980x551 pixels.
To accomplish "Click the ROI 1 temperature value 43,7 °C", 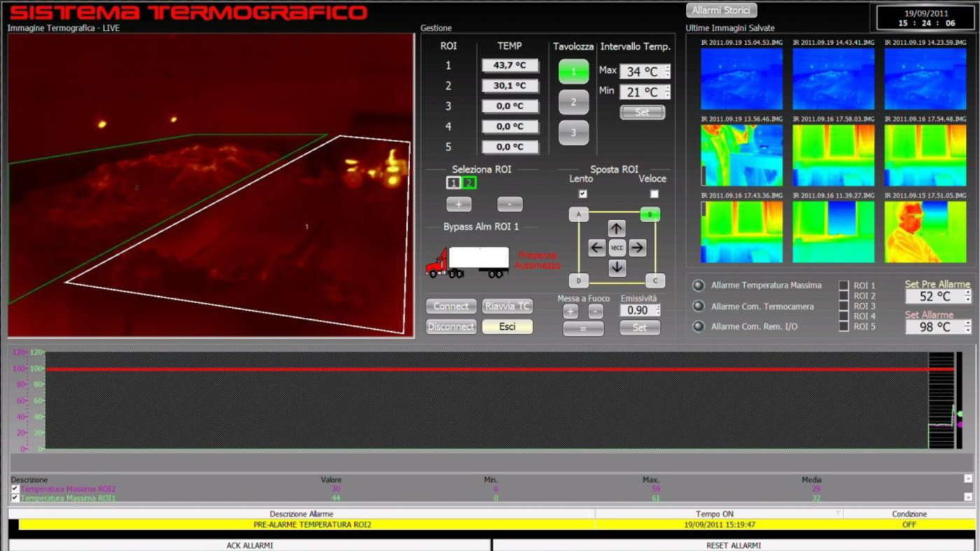I will (510, 66).
